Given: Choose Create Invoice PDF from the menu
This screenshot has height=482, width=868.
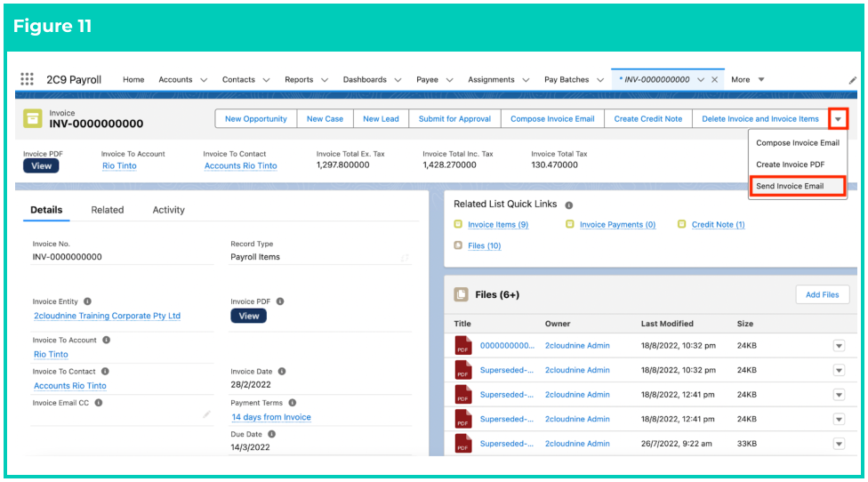Looking at the screenshot, I should 797,165.
